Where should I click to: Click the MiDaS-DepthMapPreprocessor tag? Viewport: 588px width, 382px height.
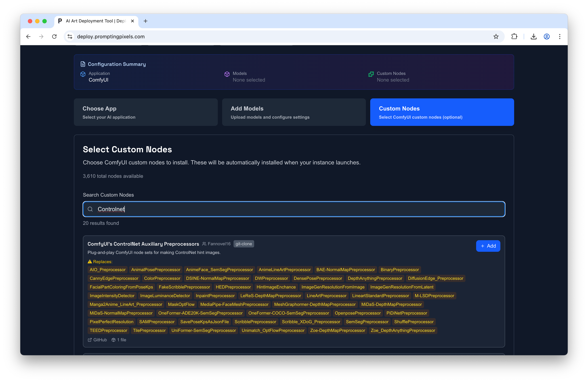(x=391, y=304)
